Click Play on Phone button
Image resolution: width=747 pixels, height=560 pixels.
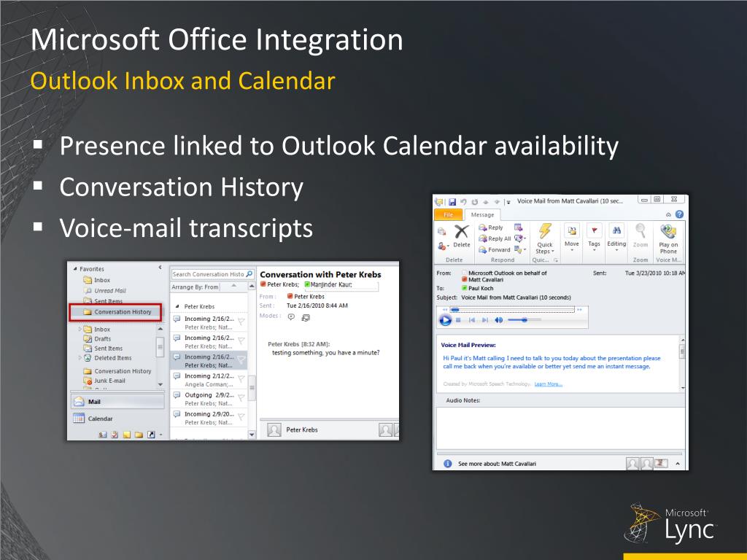(668, 238)
